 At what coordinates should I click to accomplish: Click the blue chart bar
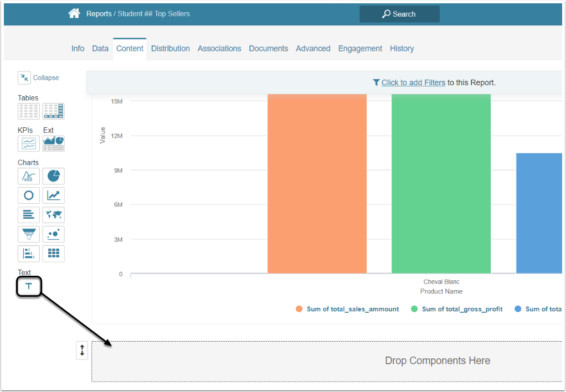coord(539,213)
